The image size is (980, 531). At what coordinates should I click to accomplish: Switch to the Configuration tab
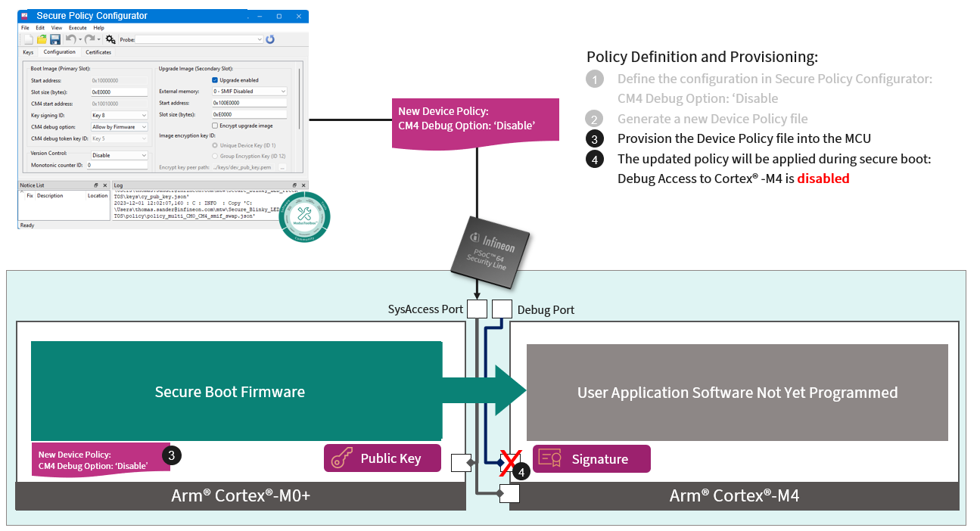[59, 52]
